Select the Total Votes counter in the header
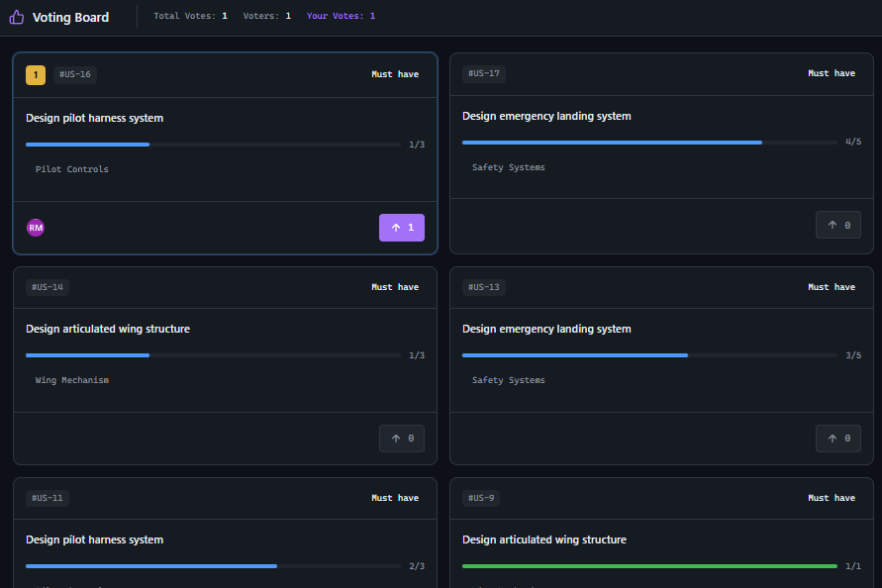Image resolution: width=882 pixels, height=588 pixels. tap(191, 16)
